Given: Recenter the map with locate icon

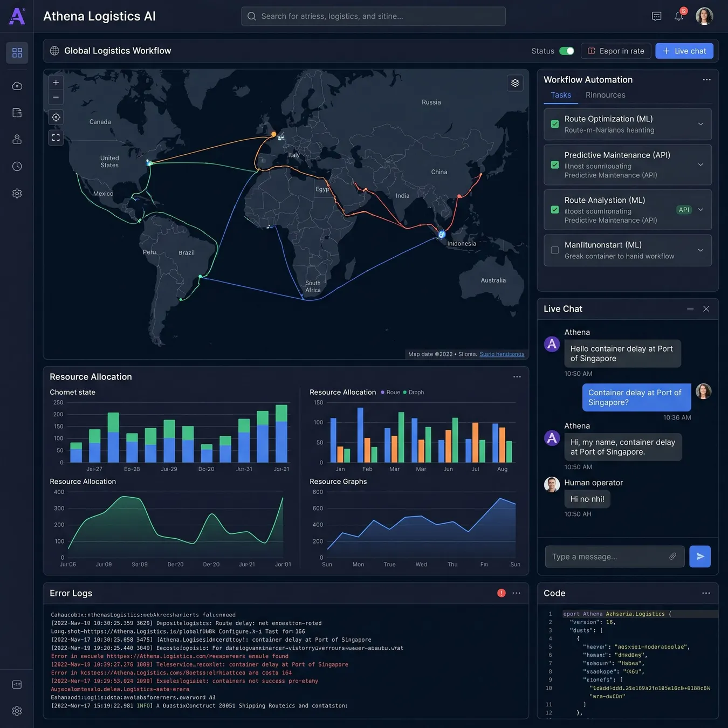Looking at the screenshot, I should tap(56, 117).
